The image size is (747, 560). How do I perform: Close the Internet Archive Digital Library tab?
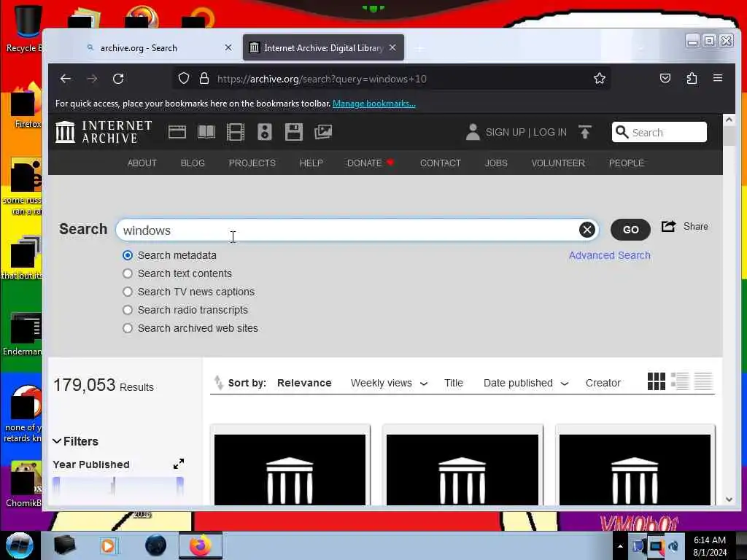pyautogui.click(x=392, y=47)
